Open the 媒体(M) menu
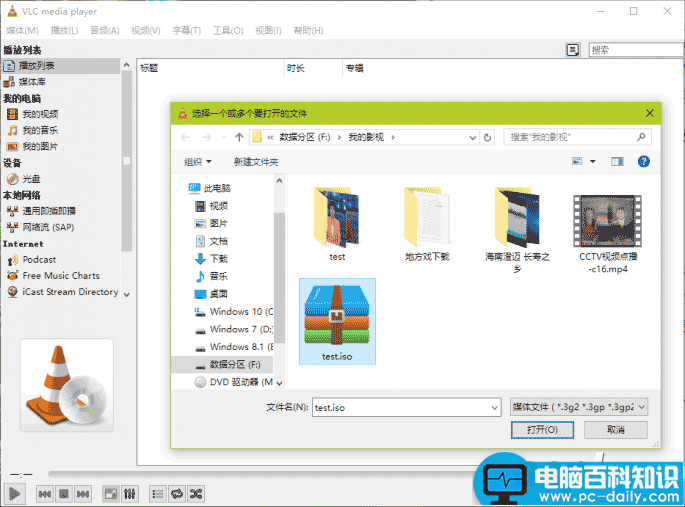 tap(23, 31)
